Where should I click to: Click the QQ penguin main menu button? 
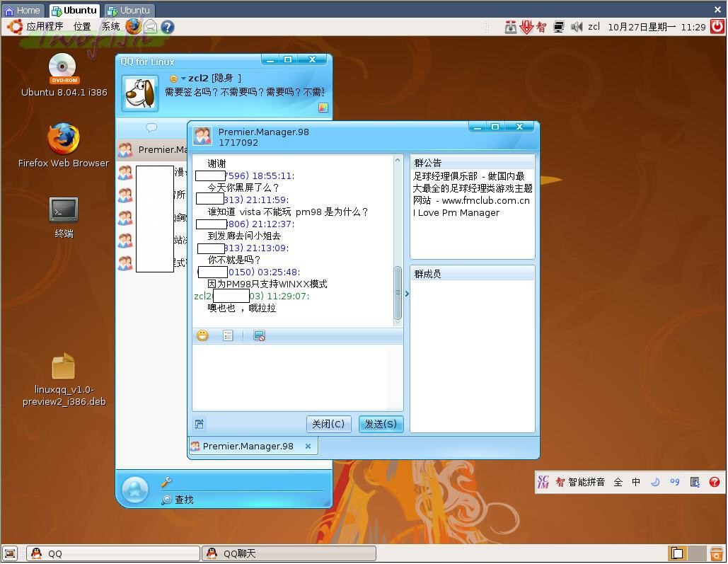pyautogui.click(x=135, y=490)
